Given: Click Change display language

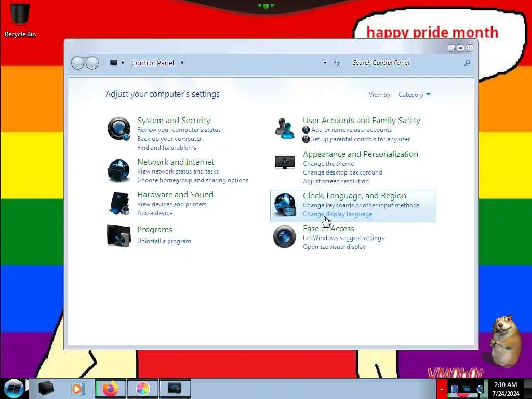Looking at the screenshot, I should (337, 214).
